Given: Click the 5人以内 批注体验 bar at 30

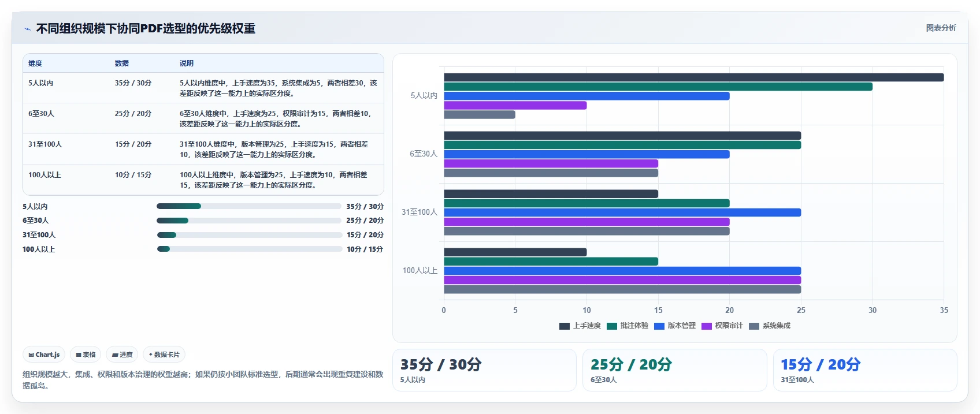Looking at the screenshot, I should (x=658, y=87).
